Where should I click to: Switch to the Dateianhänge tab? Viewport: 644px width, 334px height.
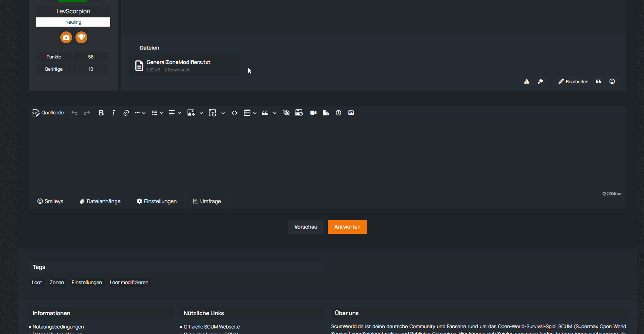click(x=100, y=202)
